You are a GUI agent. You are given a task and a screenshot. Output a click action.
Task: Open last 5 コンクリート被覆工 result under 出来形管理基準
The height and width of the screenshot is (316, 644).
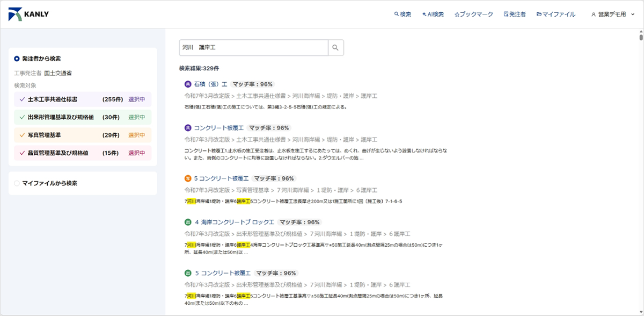[x=223, y=273]
